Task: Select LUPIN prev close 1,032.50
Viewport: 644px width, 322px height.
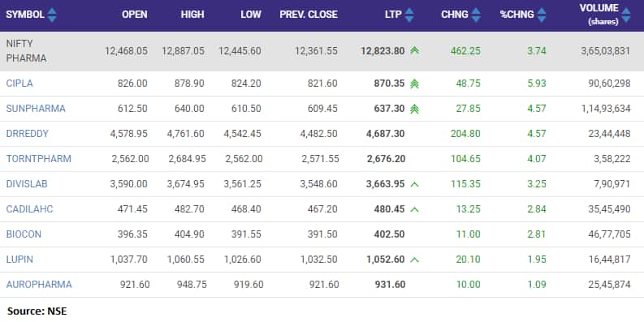Action: (318, 260)
